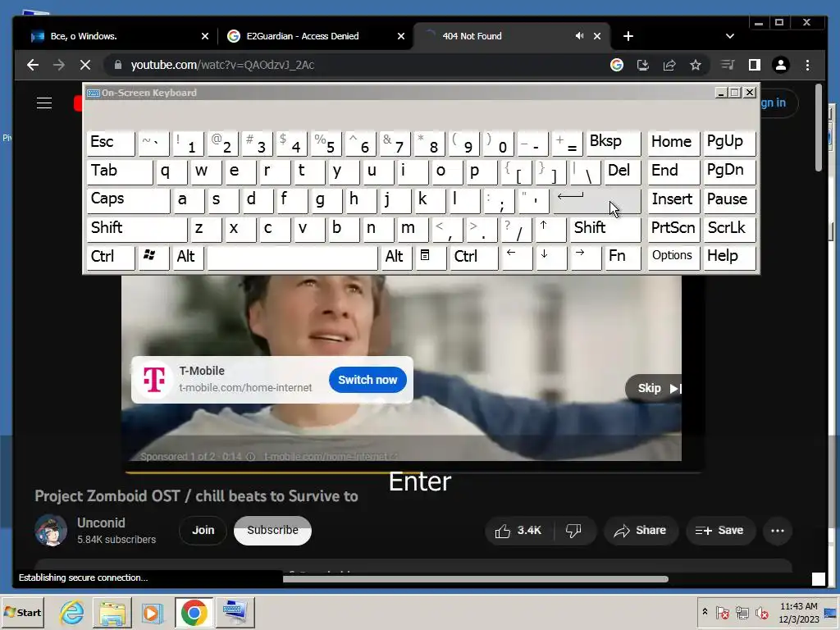This screenshot has height=630, width=840.
Task: Click Switch now on T-Mobile ad
Action: [x=367, y=380]
